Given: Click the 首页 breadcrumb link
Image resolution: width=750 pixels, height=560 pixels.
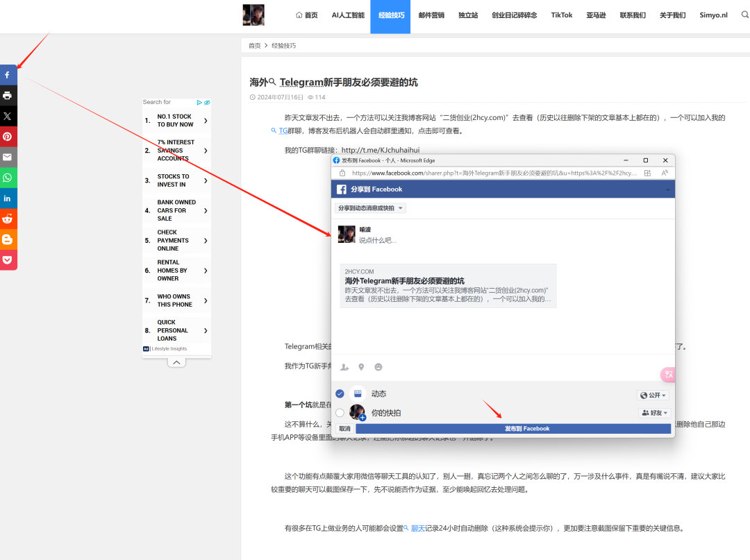Looking at the screenshot, I should pyautogui.click(x=254, y=46).
